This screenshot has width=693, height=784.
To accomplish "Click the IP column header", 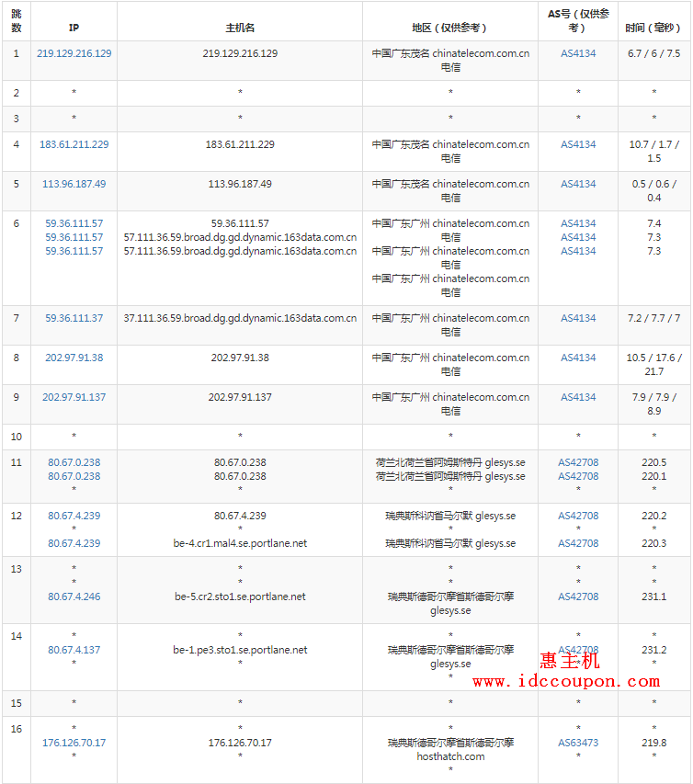I will (74, 28).
